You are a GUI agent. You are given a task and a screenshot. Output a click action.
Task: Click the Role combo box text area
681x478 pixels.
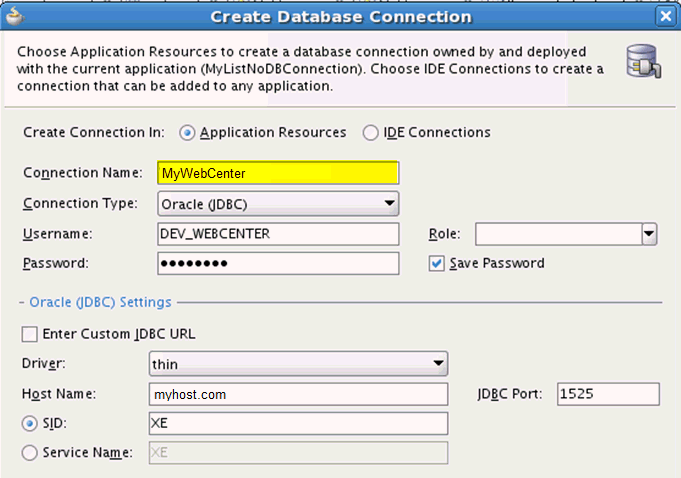pyautogui.click(x=559, y=234)
